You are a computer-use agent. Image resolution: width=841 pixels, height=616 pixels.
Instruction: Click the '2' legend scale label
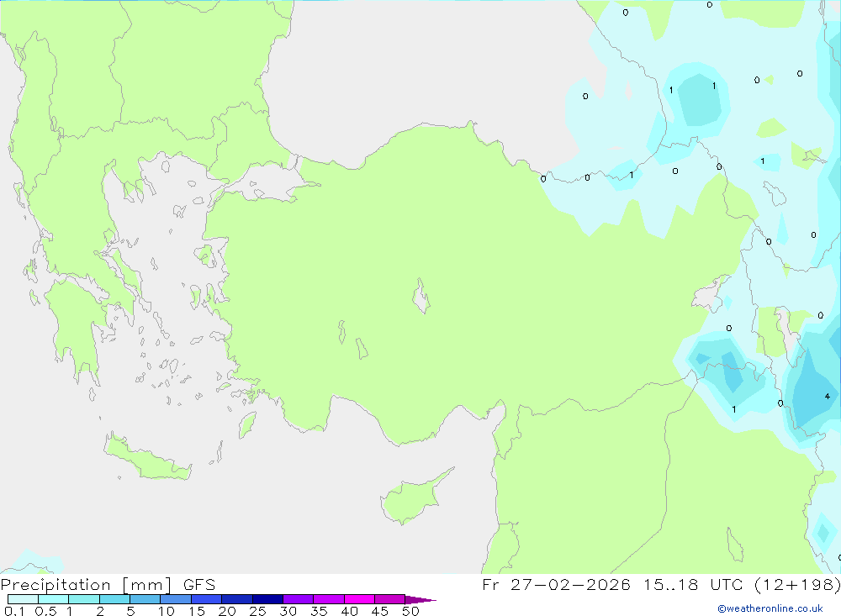(x=100, y=611)
